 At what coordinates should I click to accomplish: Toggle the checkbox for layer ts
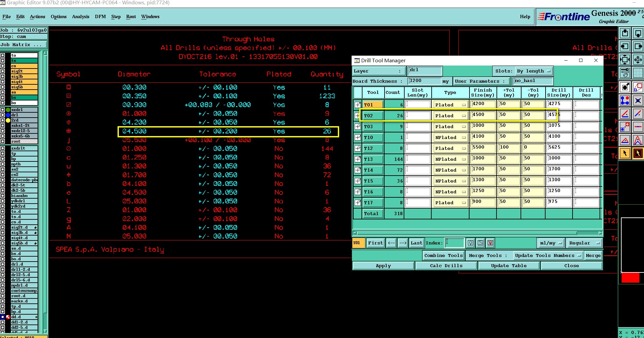pos(3,61)
